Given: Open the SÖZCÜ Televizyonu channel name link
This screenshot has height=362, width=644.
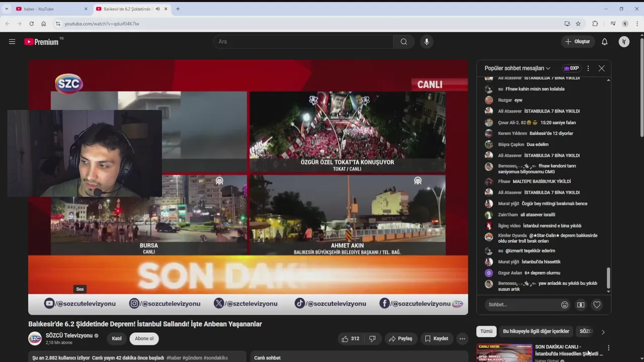Looking at the screenshot, I should (69, 335).
